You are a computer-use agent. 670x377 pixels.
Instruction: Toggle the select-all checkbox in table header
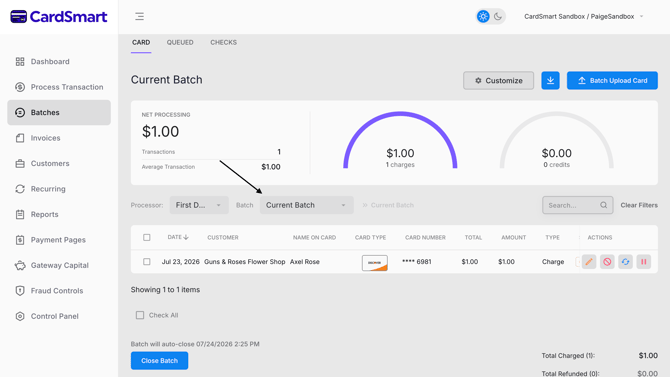pyautogui.click(x=147, y=237)
